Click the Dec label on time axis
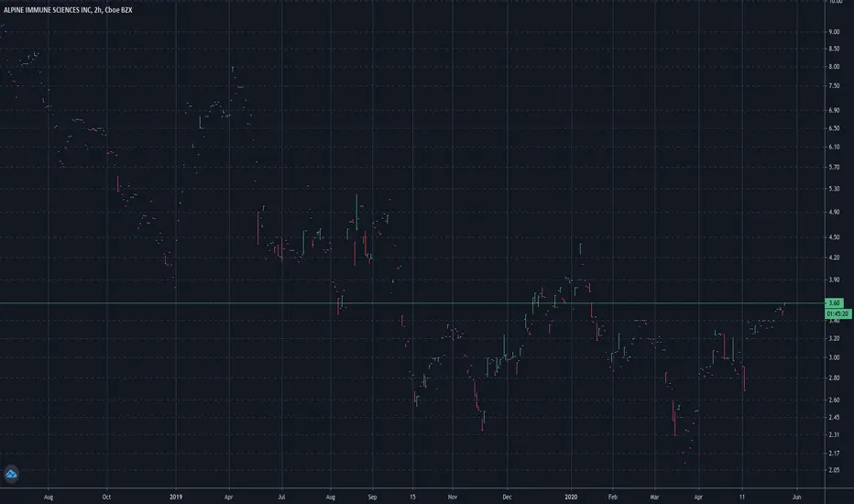Screen dimensions: 854x504 click(x=507, y=497)
